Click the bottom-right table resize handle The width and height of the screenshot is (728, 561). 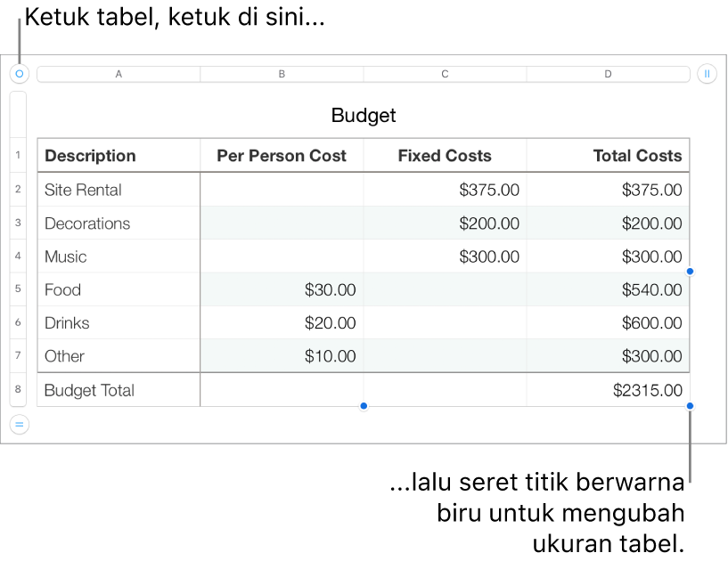(690, 406)
